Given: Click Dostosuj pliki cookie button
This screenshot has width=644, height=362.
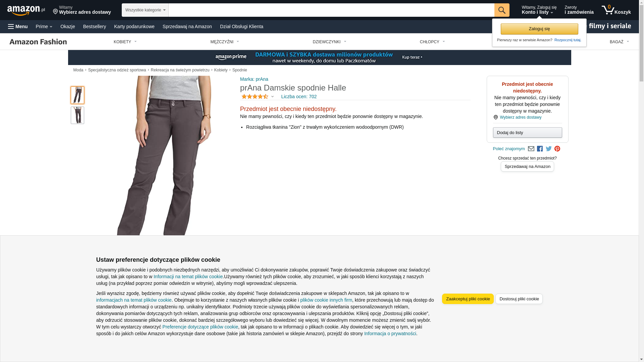Looking at the screenshot, I should click(519, 299).
